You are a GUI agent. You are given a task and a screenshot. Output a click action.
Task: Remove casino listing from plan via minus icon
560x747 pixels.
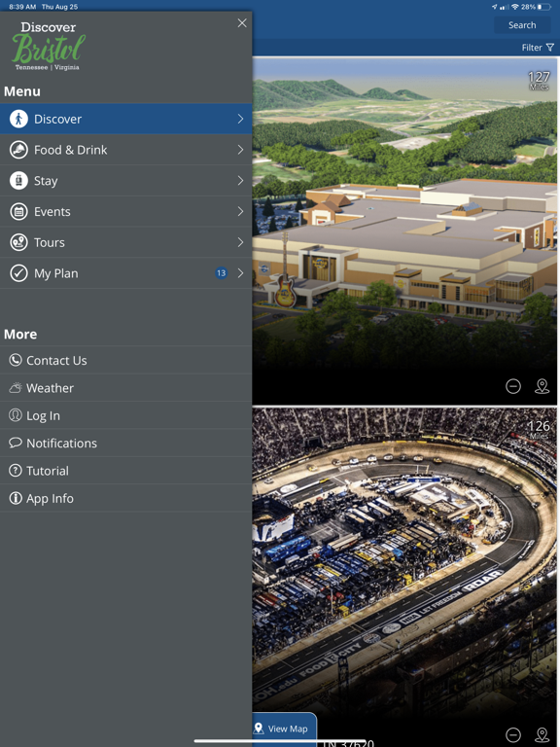[513, 386]
